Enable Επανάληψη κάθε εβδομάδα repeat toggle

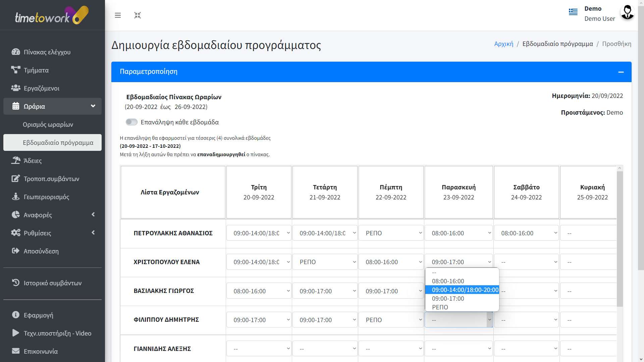pos(131,122)
